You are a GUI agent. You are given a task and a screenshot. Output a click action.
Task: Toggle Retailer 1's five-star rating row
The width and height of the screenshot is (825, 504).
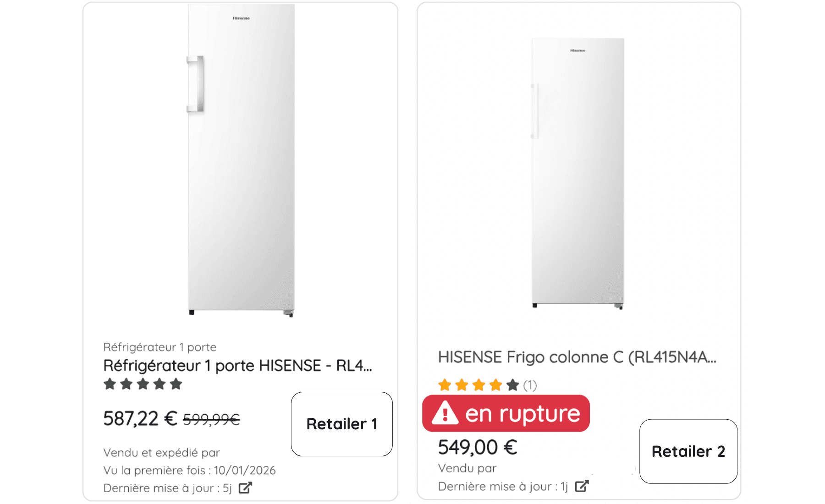(143, 384)
